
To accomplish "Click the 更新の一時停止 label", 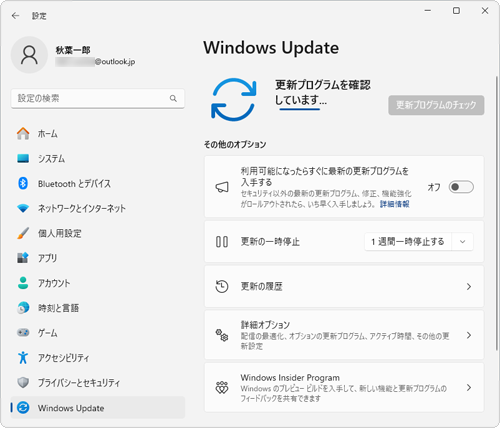I will point(270,242).
